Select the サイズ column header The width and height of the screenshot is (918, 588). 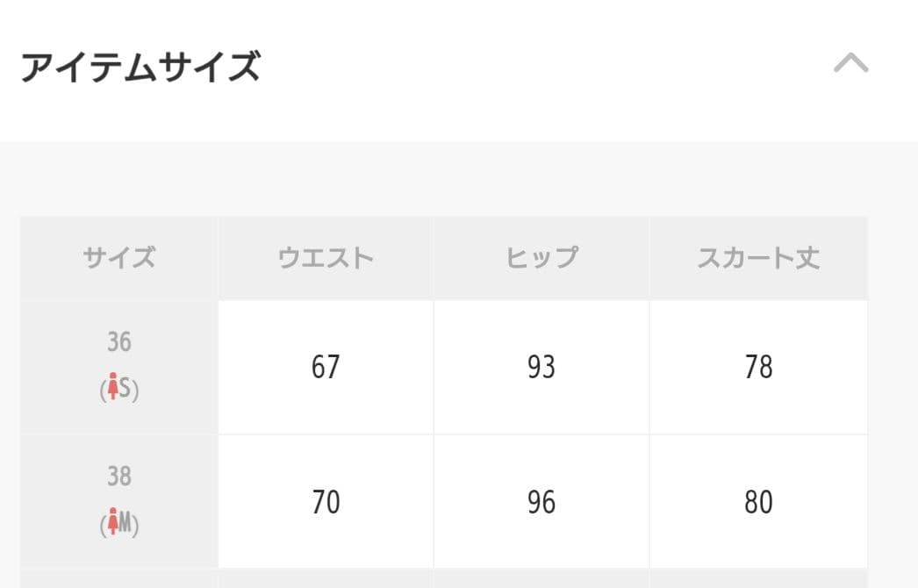click(119, 258)
